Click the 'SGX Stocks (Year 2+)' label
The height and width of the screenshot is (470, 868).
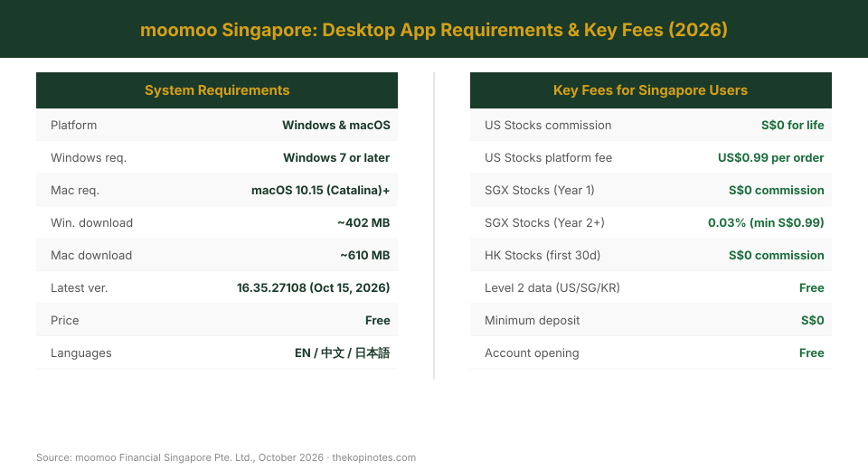544,222
